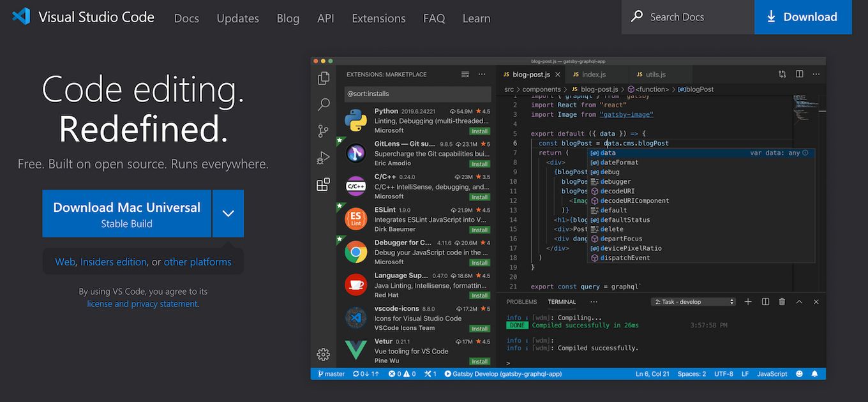Click the Vetur extension icon
Screen dimensions: 868x402
pyautogui.click(x=355, y=350)
